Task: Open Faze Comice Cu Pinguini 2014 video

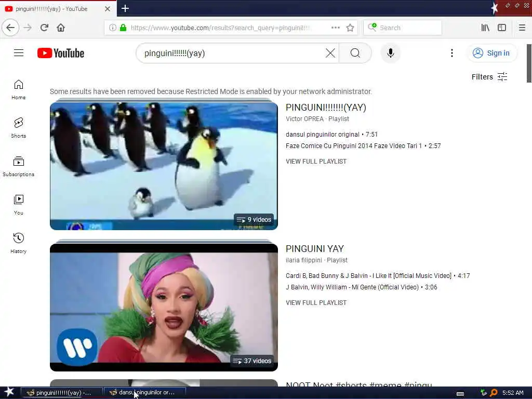Action: (x=363, y=146)
